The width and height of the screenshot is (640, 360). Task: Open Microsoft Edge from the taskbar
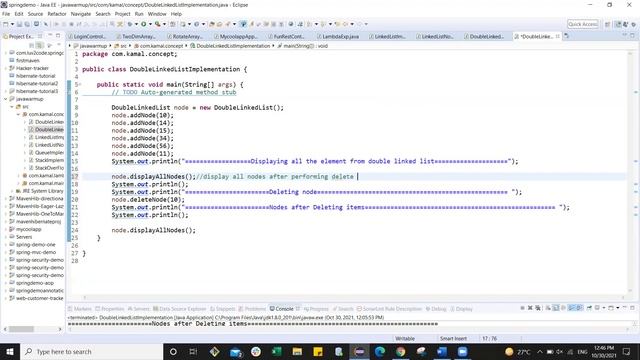(380, 351)
